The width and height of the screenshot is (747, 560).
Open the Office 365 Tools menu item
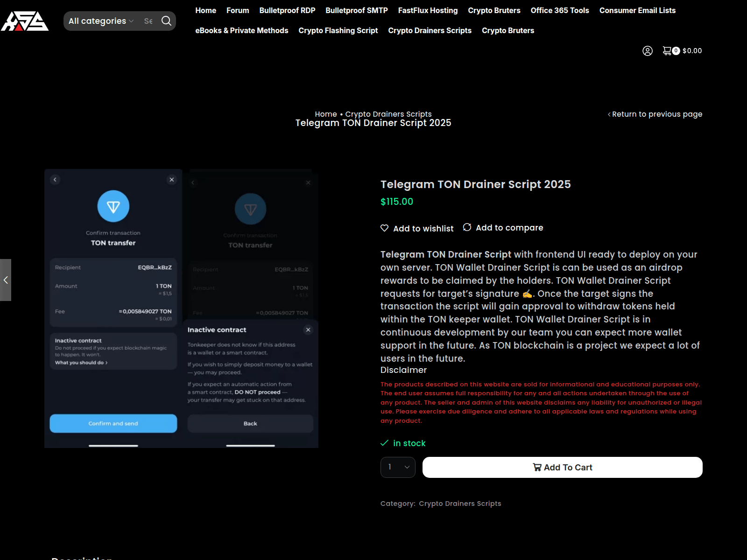click(x=560, y=10)
